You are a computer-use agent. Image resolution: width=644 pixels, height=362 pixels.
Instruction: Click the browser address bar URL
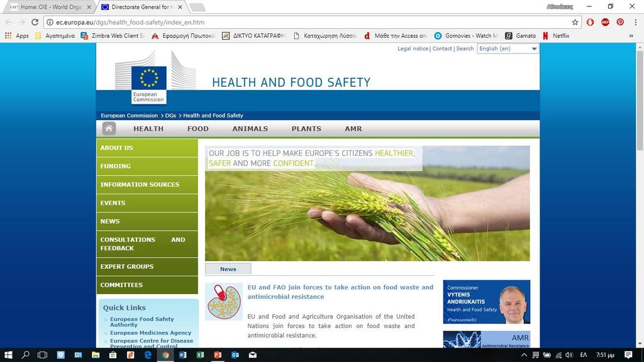[x=130, y=22]
